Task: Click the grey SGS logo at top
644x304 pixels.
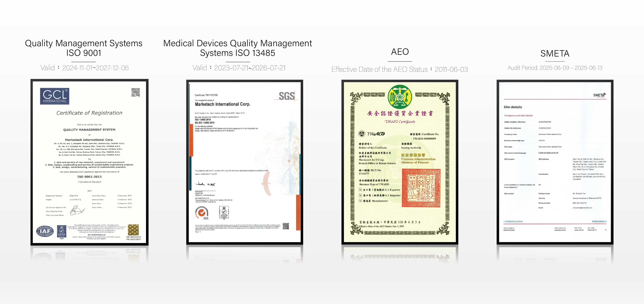Action: point(287,96)
